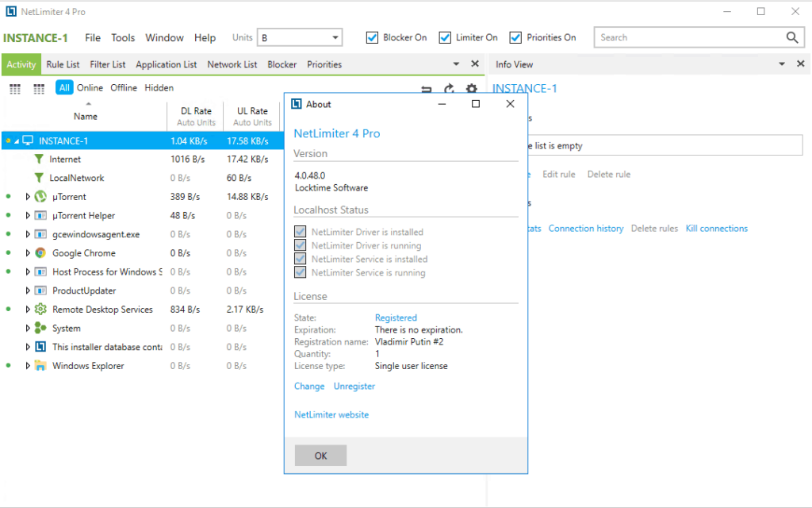Click the installer database NetLimiter icon
Viewport: 812px width, 508px height.
pos(40,347)
